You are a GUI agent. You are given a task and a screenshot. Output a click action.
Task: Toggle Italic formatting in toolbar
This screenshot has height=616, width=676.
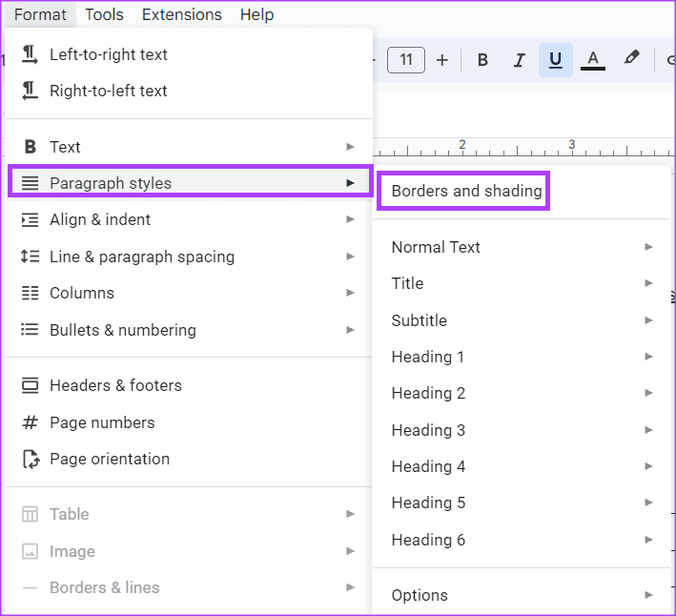pos(519,59)
